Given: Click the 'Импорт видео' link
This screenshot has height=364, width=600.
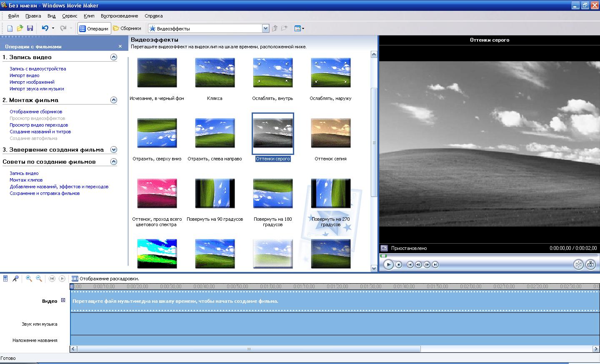Looking at the screenshot, I should point(25,75).
